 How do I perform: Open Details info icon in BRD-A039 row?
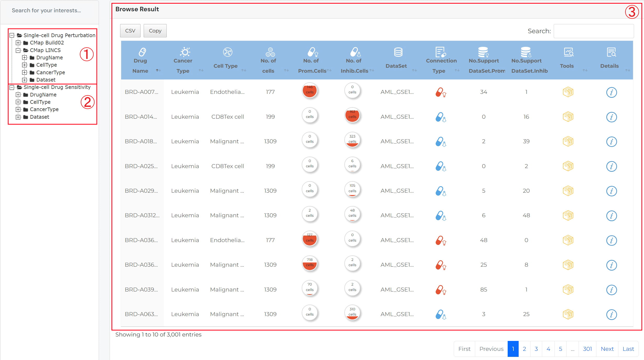tap(611, 290)
